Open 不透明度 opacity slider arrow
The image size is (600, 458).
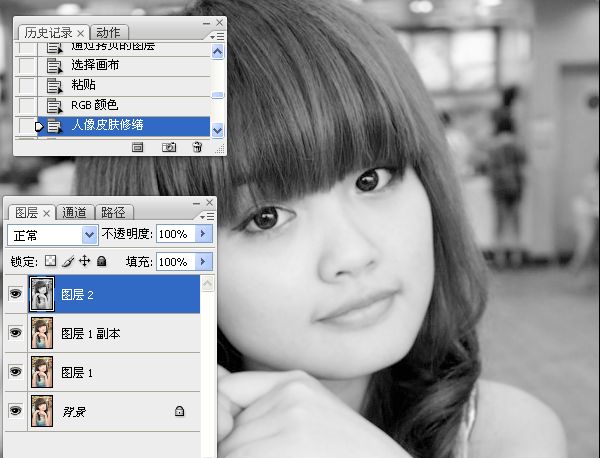pos(203,233)
